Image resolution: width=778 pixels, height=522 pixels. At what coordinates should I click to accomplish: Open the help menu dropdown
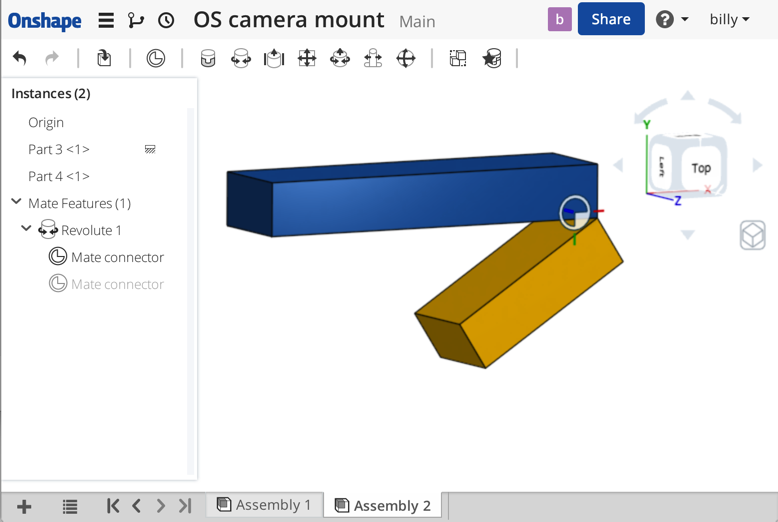click(672, 20)
